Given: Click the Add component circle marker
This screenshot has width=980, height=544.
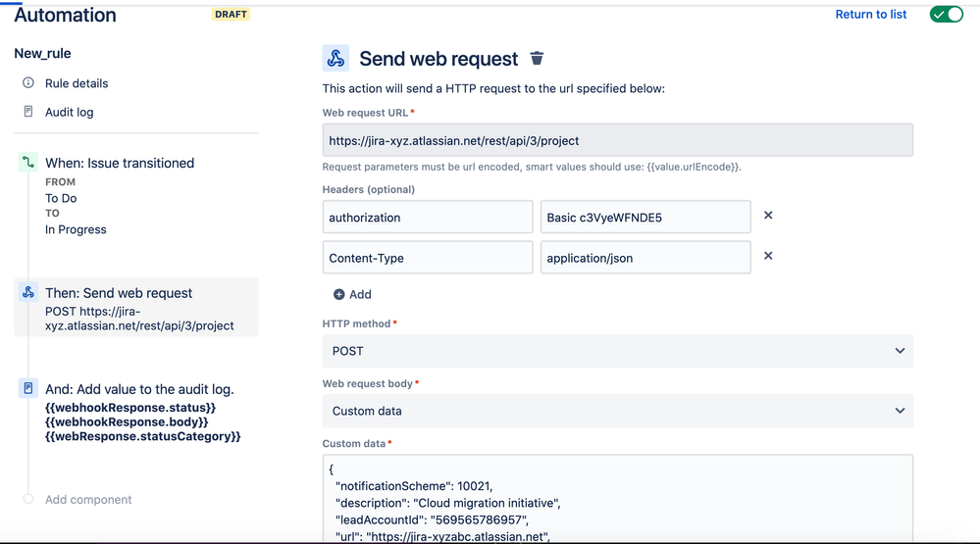Looking at the screenshot, I should click(28, 498).
